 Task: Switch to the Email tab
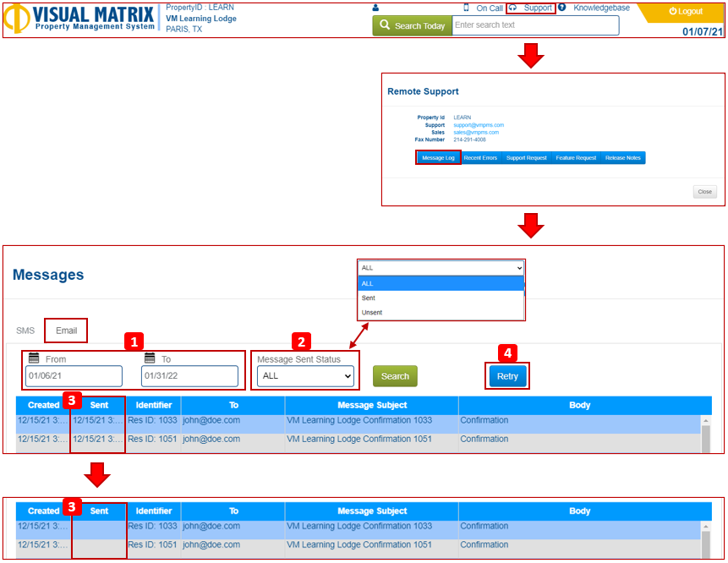[x=66, y=331]
